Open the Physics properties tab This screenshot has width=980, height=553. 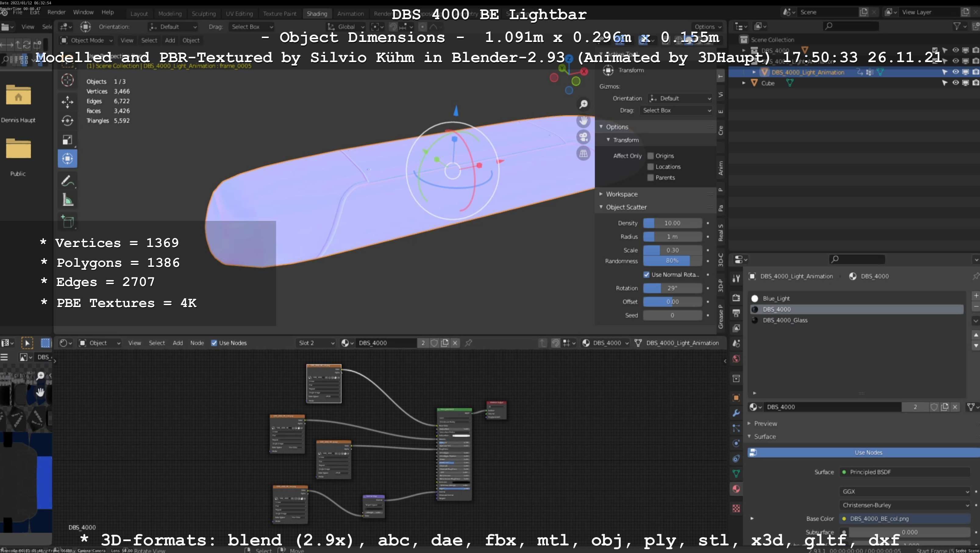click(x=736, y=443)
